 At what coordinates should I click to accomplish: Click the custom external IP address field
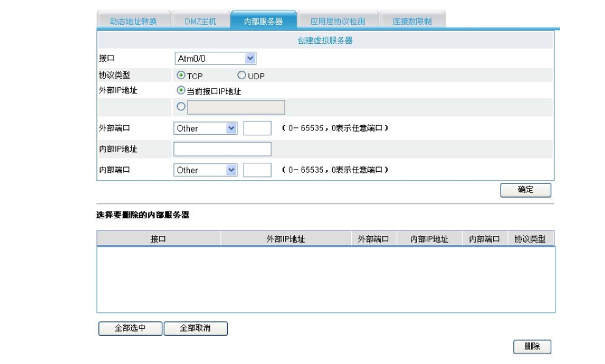[x=236, y=107]
